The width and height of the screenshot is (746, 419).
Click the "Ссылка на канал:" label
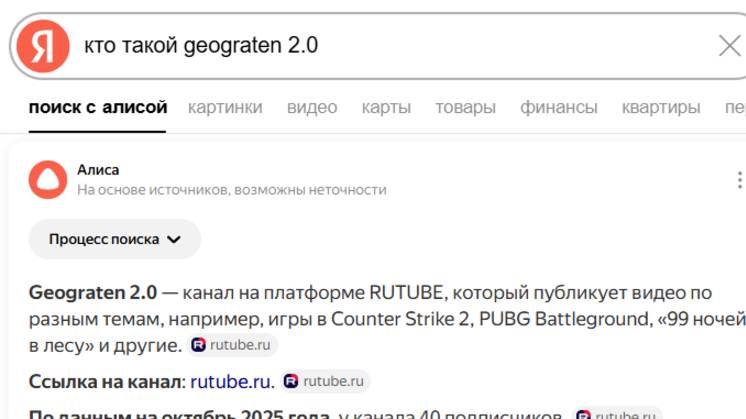point(107,381)
